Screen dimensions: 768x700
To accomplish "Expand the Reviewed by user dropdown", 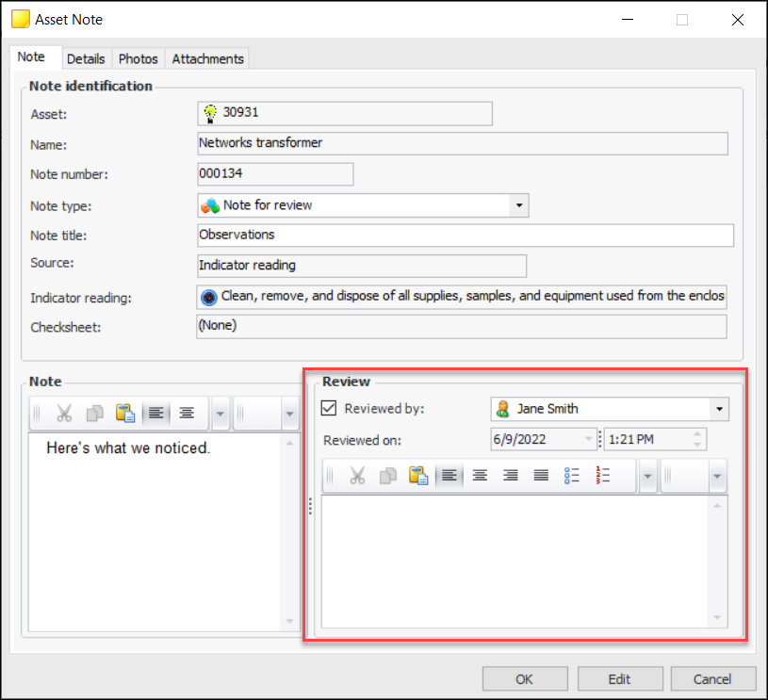I will pos(719,409).
